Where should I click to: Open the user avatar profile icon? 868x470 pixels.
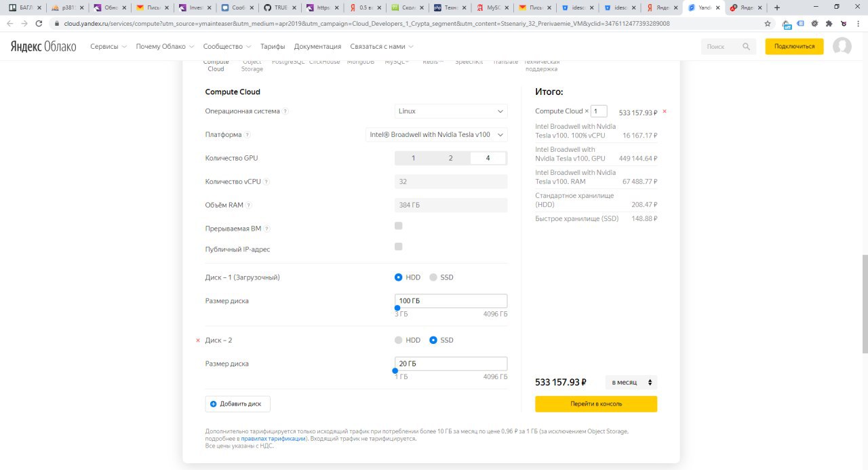pyautogui.click(x=842, y=47)
